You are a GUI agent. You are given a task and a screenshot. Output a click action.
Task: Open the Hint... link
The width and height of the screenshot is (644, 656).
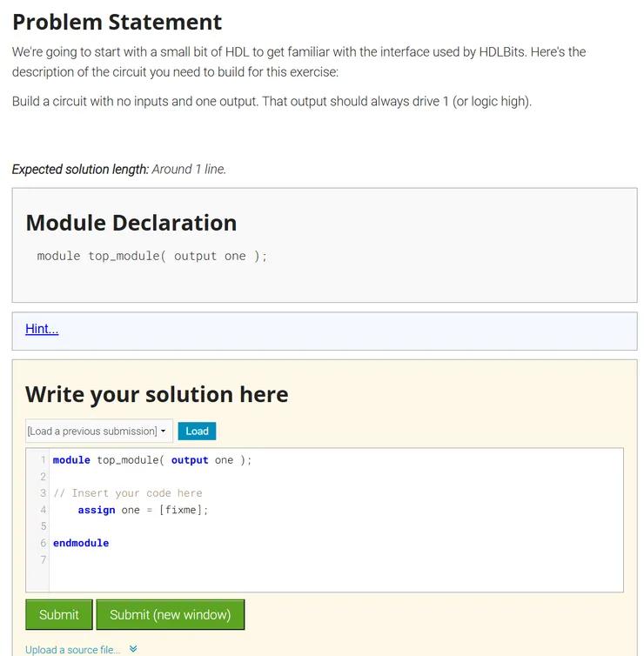(42, 329)
